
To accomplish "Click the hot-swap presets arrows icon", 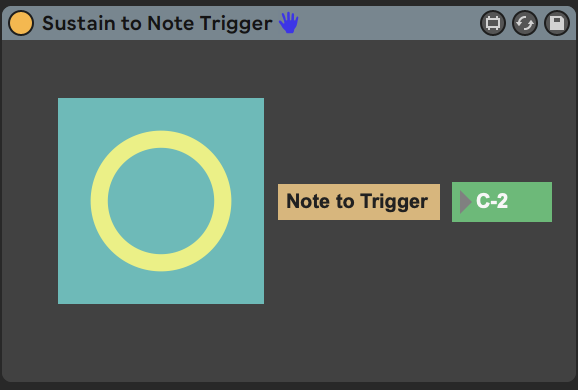I will pyautogui.click(x=525, y=23).
